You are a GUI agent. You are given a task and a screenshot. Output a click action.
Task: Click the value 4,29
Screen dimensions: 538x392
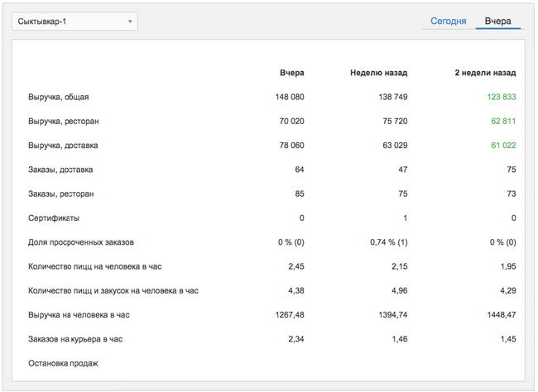(508, 291)
